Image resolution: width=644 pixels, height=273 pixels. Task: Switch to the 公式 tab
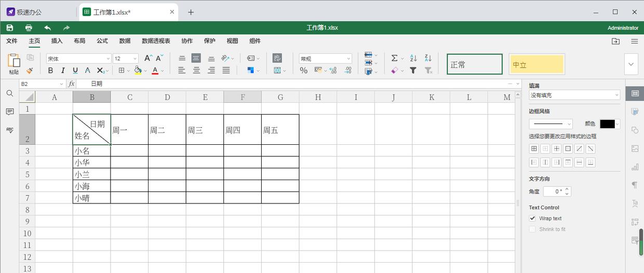pyautogui.click(x=102, y=41)
